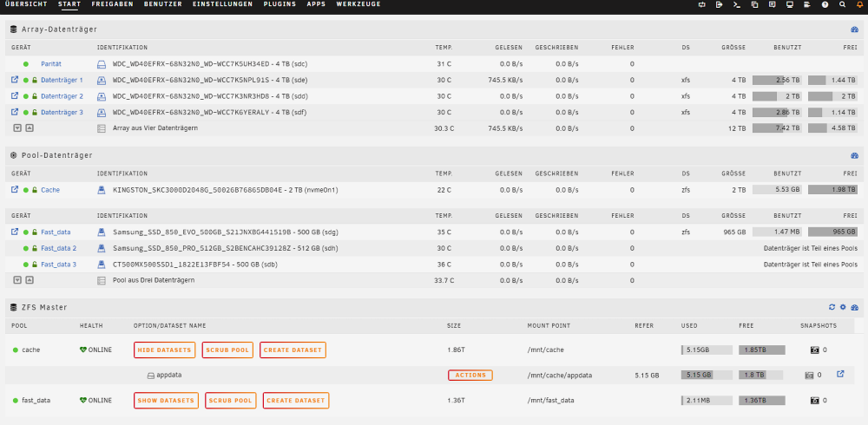The image size is (868, 425).
Task: Click snapshot camera icon for cache pool
Action: 814,350
